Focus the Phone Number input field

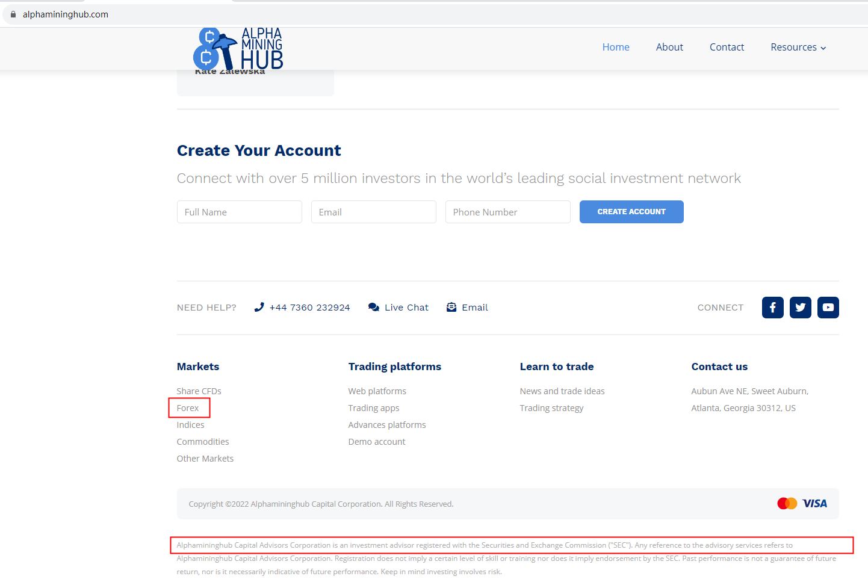coord(508,212)
